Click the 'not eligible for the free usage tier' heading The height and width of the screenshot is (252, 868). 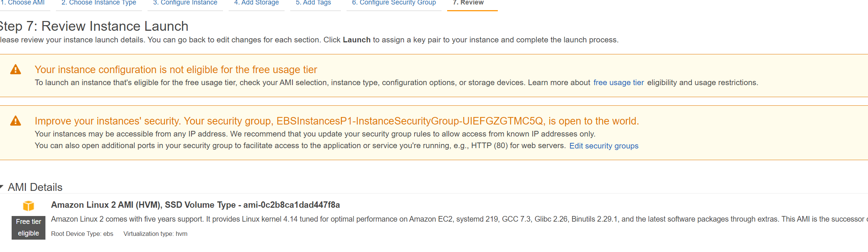(x=176, y=70)
